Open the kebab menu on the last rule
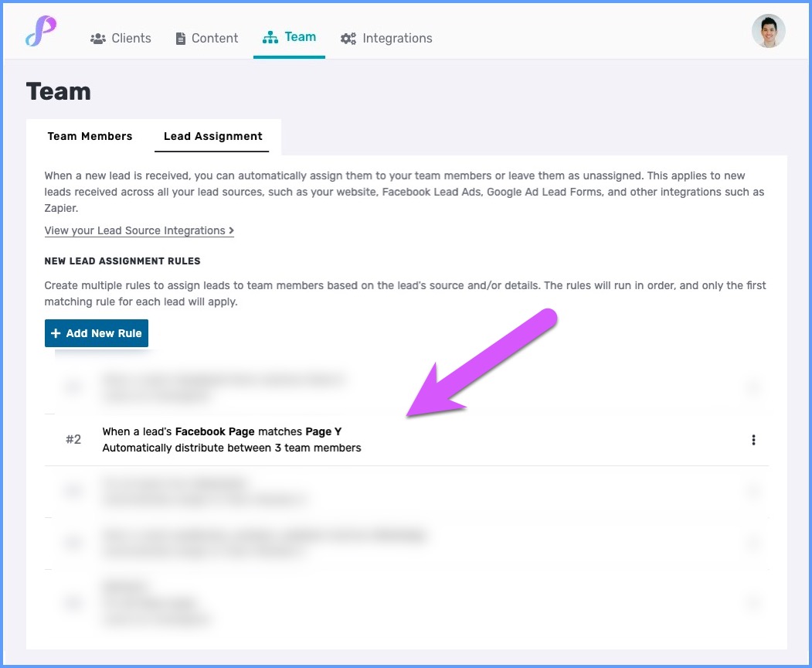The width and height of the screenshot is (812, 668). (753, 603)
